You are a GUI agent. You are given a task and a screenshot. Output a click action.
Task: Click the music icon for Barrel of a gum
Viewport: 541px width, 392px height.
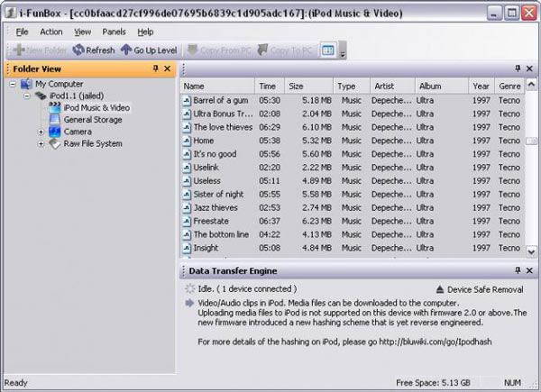[x=187, y=100]
